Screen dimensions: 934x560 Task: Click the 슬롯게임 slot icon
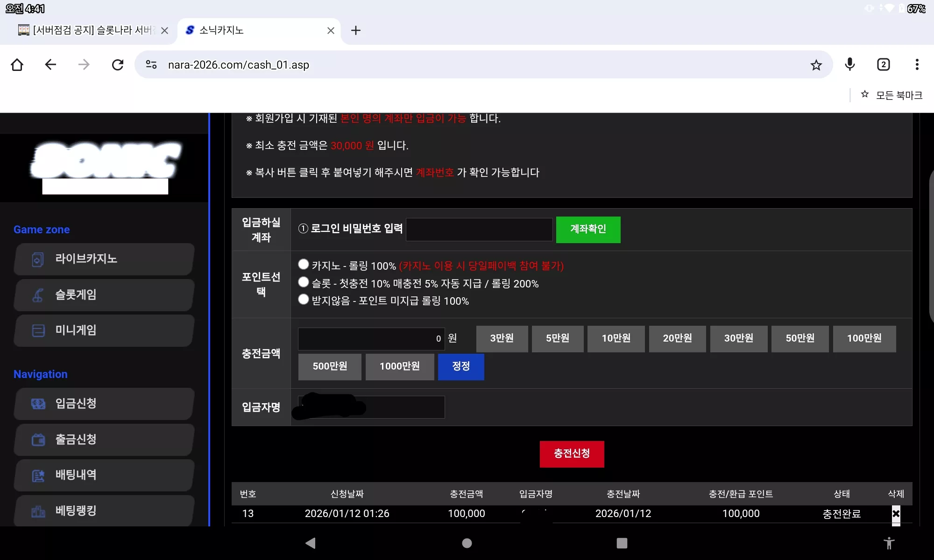coord(38,295)
